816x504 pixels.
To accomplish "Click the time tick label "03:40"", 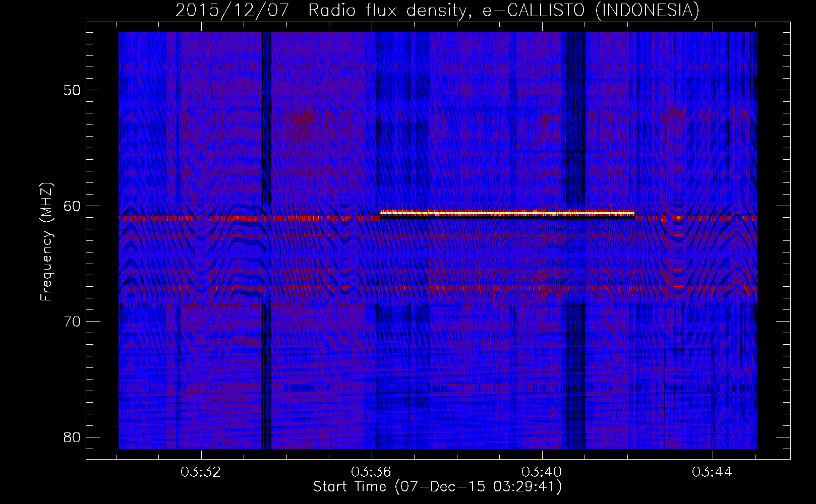I will [542, 472].
